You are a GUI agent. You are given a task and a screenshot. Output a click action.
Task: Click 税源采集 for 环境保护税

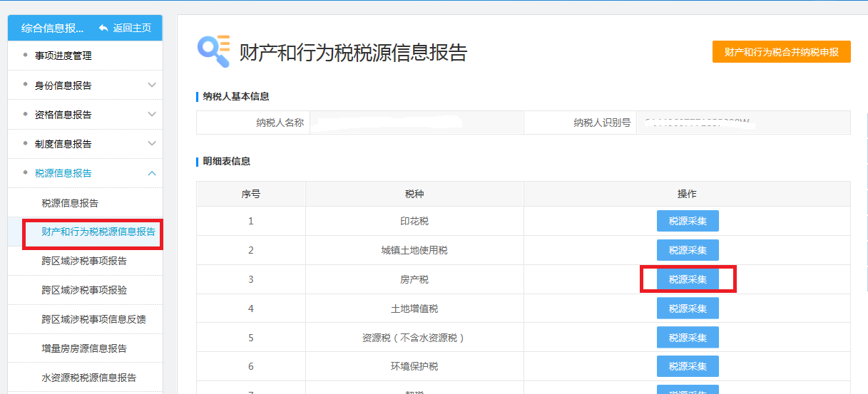pyautogui.click(x=688, y=366)
